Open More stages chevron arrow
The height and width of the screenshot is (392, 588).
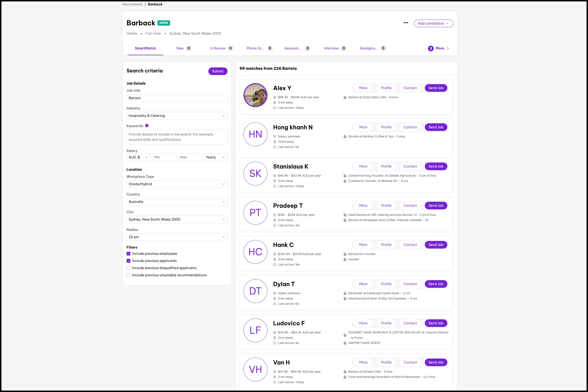pos(448,49)
